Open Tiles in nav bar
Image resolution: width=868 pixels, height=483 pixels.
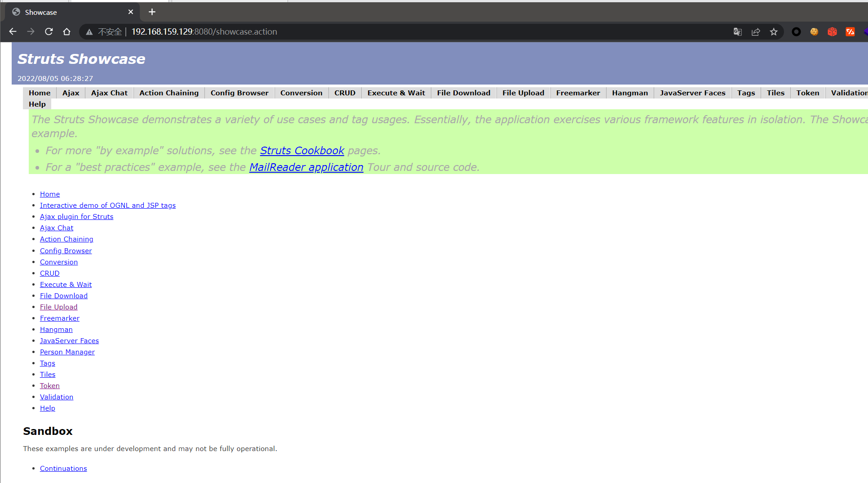point(776,93)
